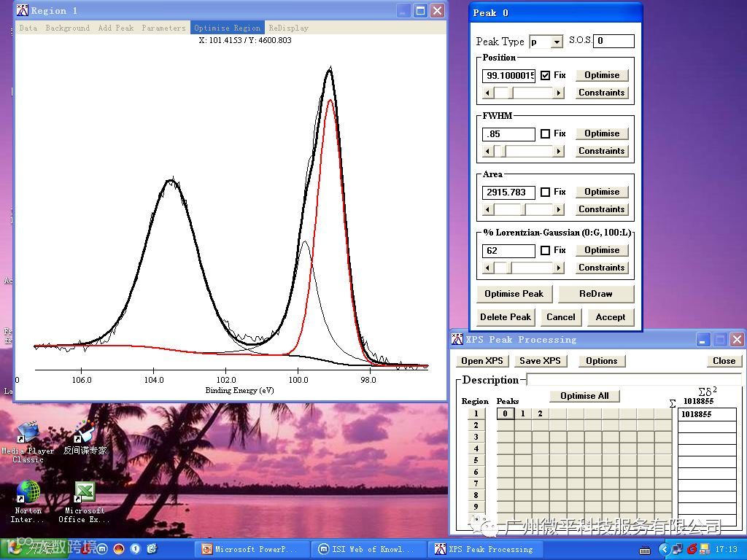
Task: Launch Microsoft Office Excel desktop shortcut
Action: (x=85, y=502)
